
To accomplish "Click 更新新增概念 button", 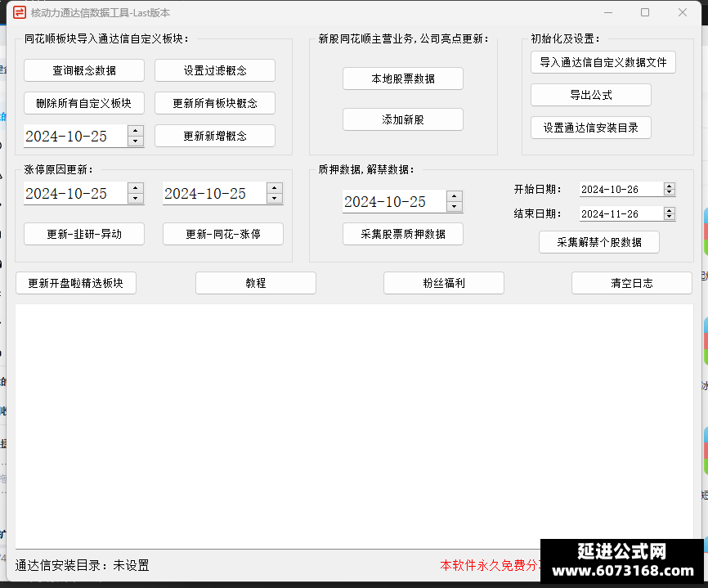I will click(x=215, y=136).
